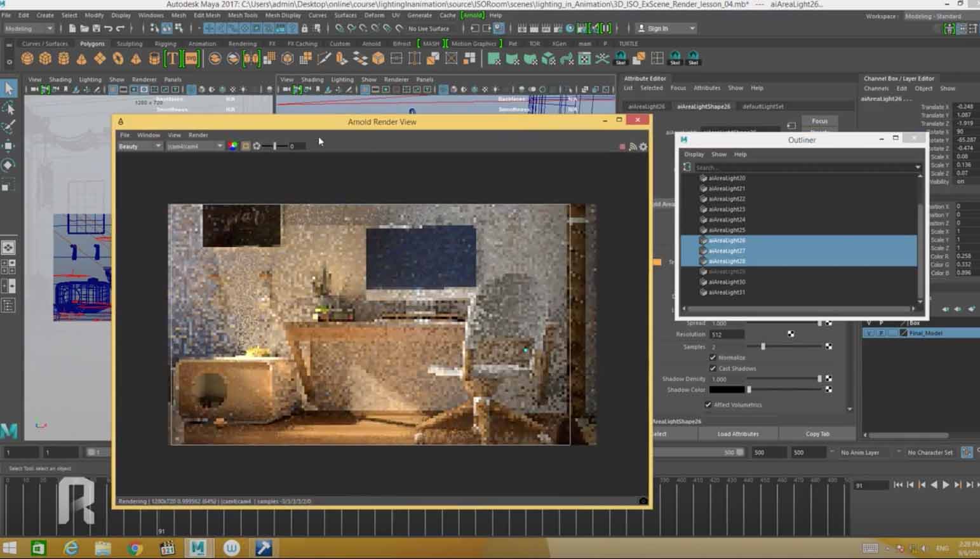Click the play forward button on the timeline
The height and width of the screenshot is (559, 980).
[x=946, y=485]
